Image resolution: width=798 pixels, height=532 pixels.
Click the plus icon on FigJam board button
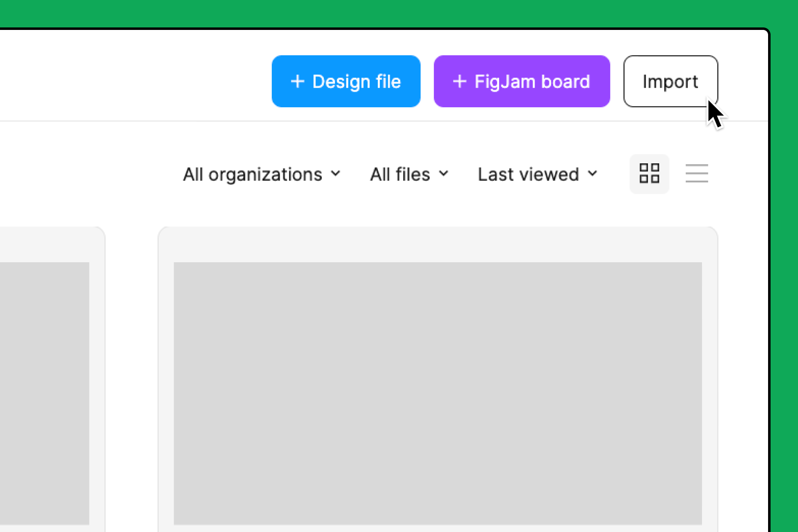click(459, 81)
